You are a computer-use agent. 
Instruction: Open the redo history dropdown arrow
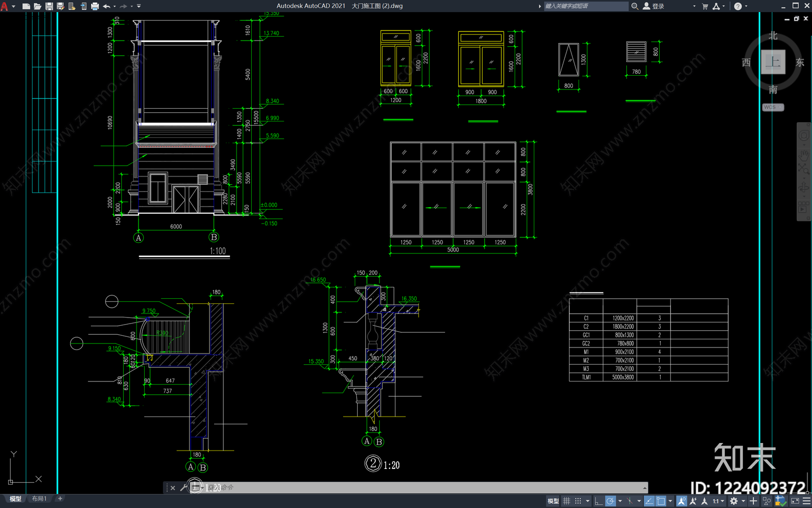(131, 6)
